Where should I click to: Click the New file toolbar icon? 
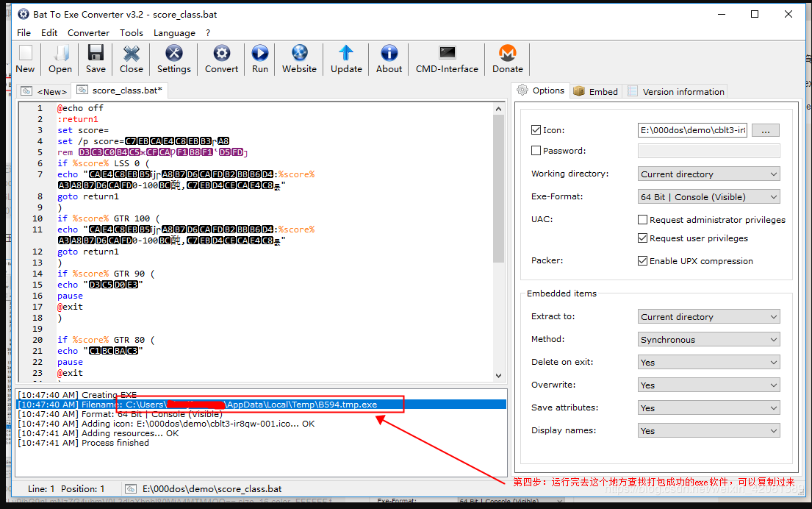click(25, 59)
